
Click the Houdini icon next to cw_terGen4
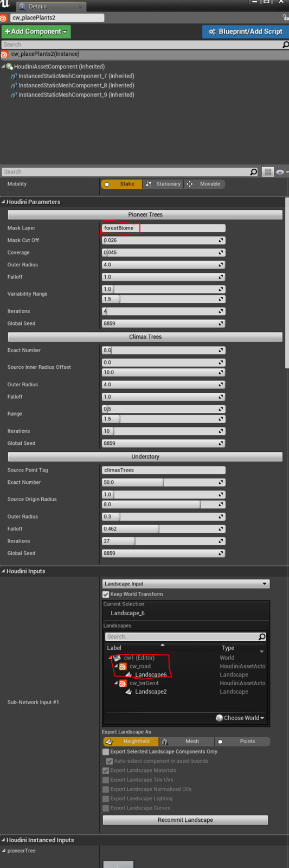(123, 684)
